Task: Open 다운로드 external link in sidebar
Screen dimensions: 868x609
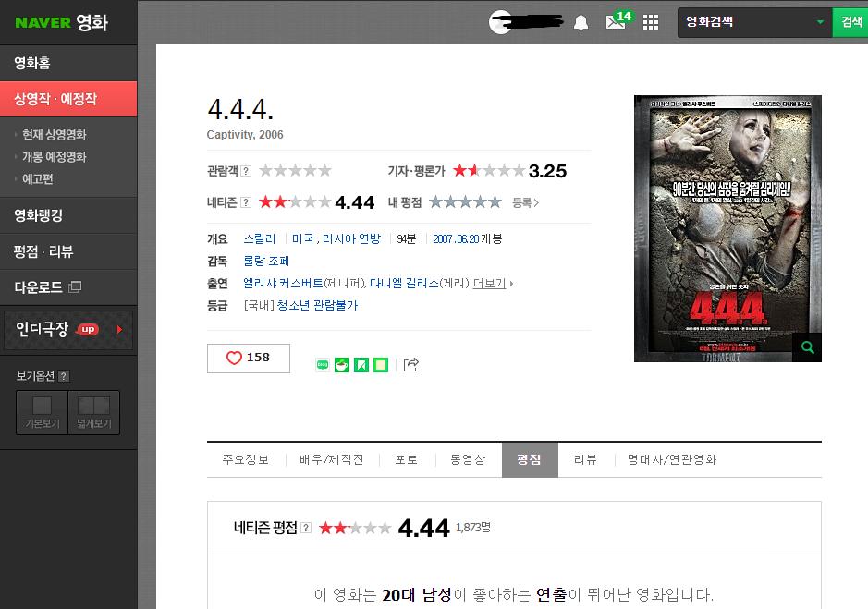Action: pyautogui.click(x=68, y=287)
